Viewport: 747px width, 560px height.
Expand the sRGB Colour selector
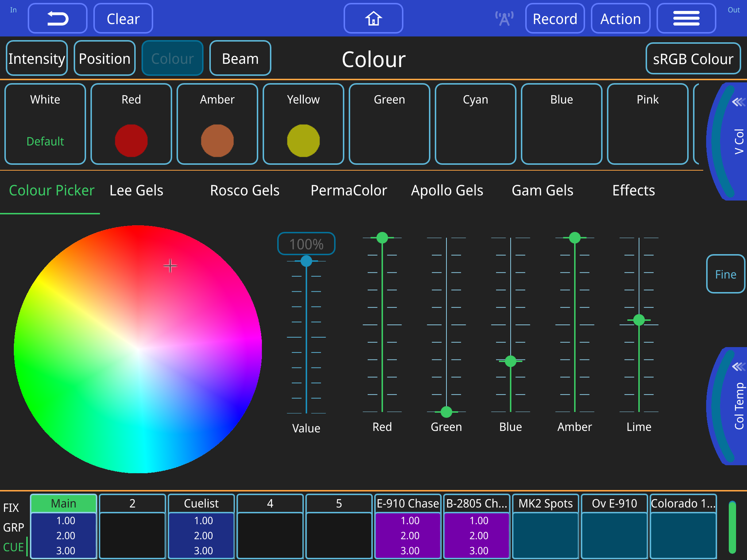point(693,58)
